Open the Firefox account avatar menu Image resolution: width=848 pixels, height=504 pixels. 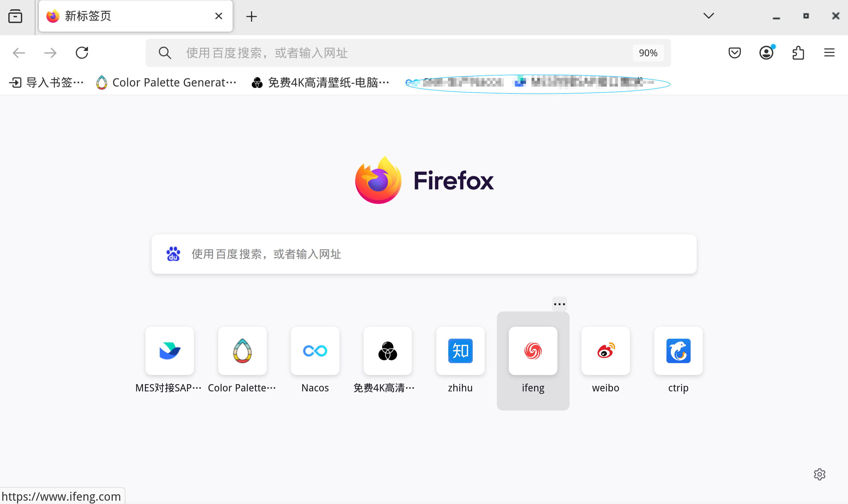[766, 53]
